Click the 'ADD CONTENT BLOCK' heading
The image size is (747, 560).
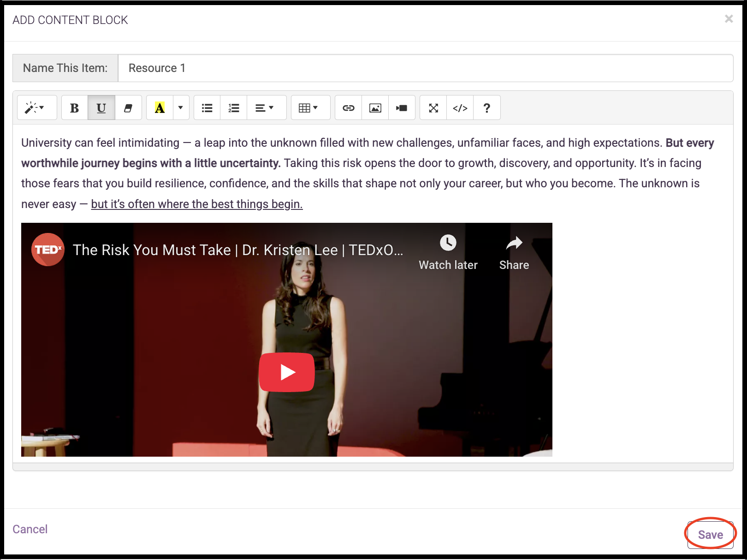click(x=70, y=20)
